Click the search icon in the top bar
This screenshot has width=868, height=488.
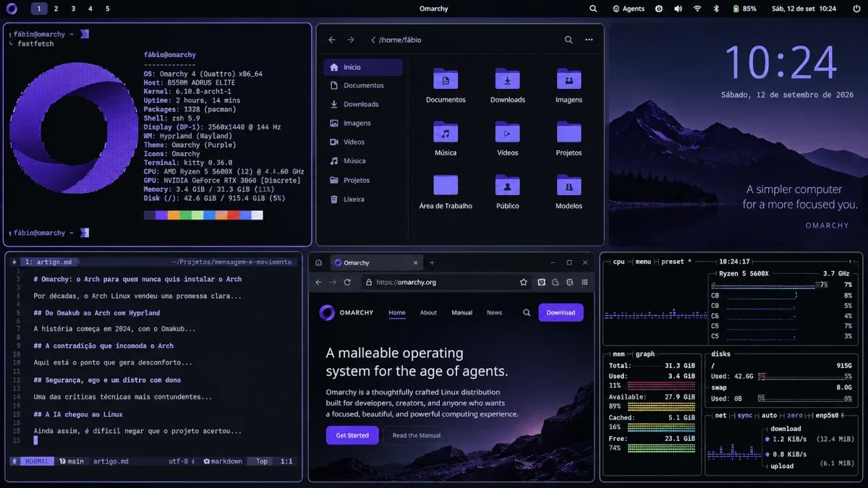(593, 9)
